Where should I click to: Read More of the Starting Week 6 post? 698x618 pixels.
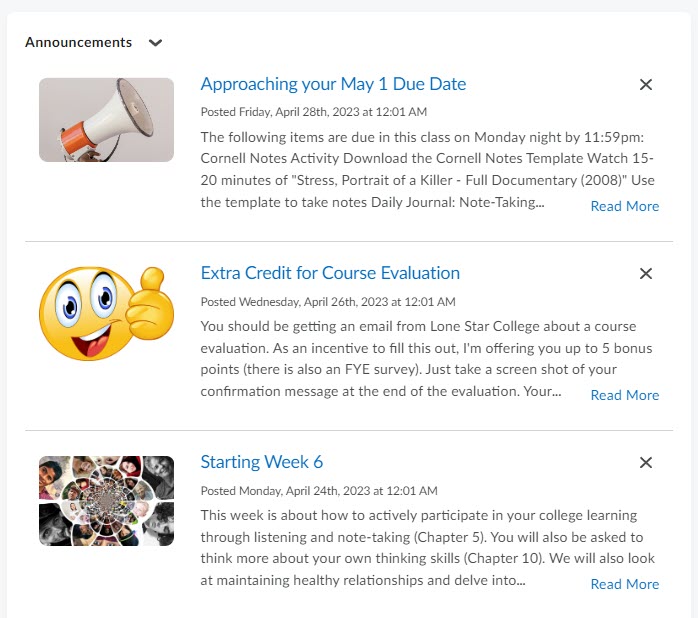pos(625,584)
